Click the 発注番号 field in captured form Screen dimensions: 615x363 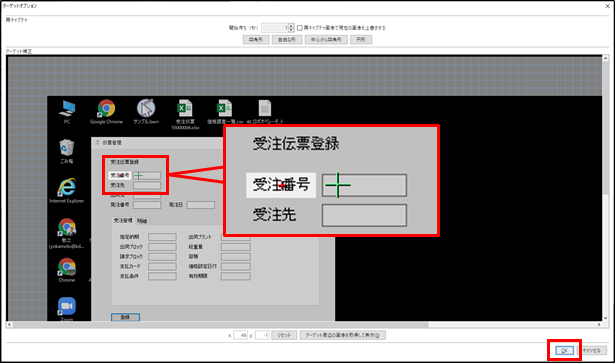click(147, 205)
